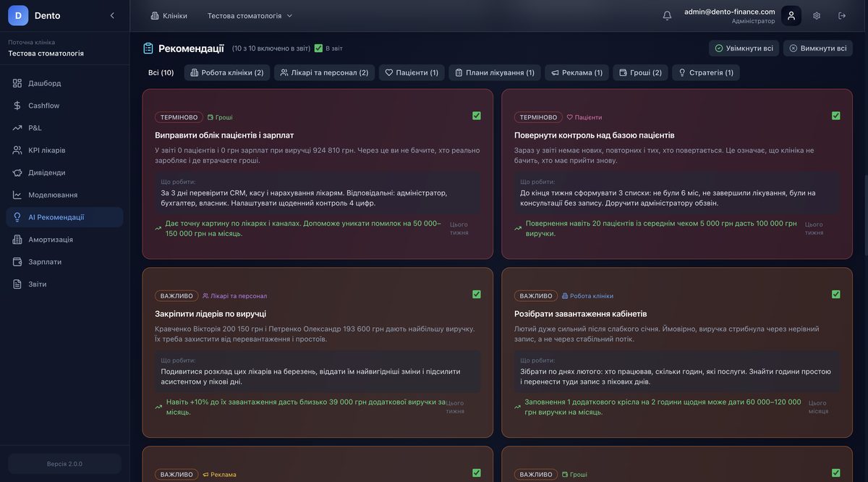Open Дивіденди in the sidebar
868x482 pixels.
tap(46, 173)
